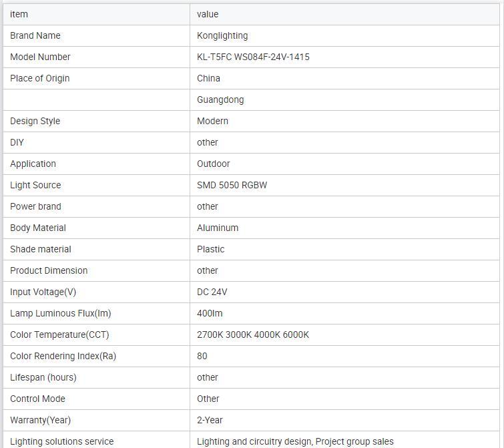Click the 2-Year warranty value
Image resolution: width=504 pixels, height=448 pixels.
(210, 420)
